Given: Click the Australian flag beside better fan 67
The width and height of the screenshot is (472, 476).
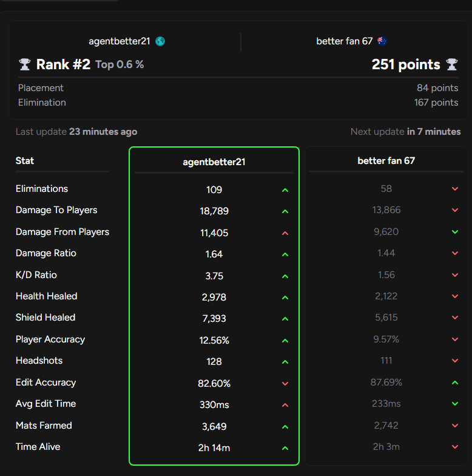Looking at the screenshot, I should 382,41.
